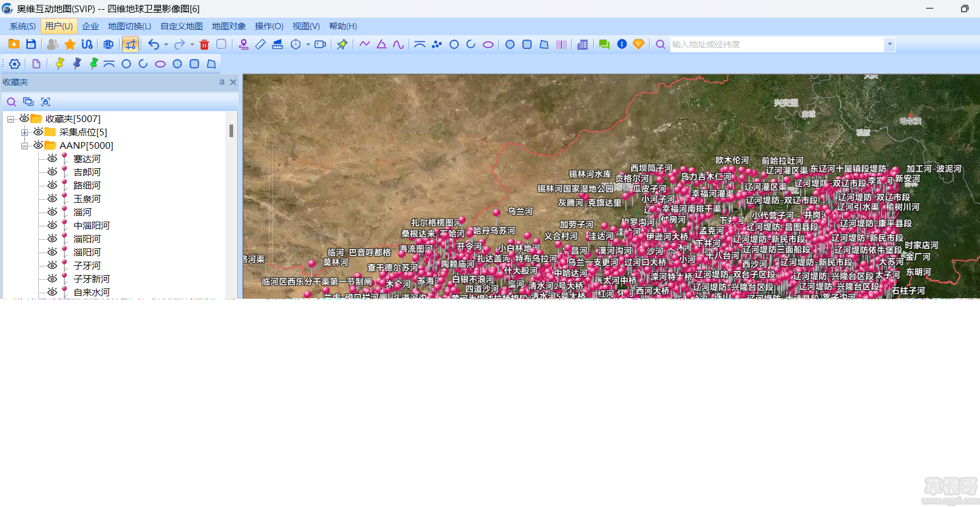Pin the 收藏夹 panel with pushpin button
Image resolution: width=980 pixels, height=507 pixels.
coord(222,82)
